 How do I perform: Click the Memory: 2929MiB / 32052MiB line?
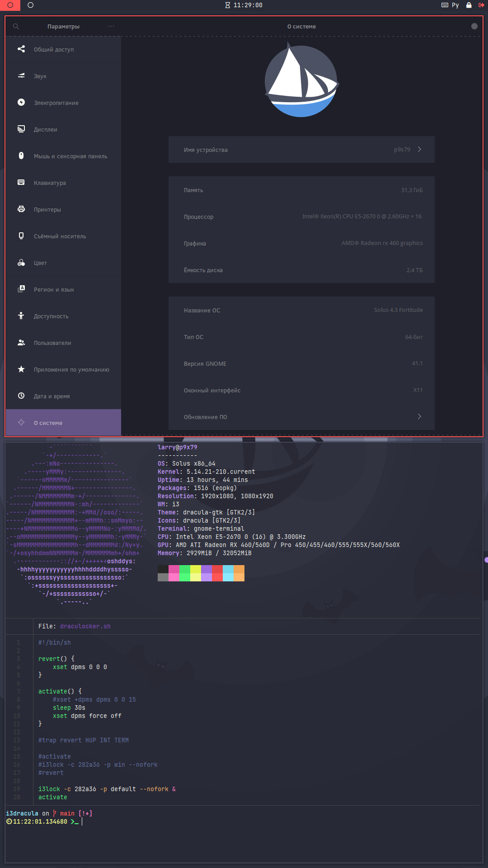(x=205, y=553)
